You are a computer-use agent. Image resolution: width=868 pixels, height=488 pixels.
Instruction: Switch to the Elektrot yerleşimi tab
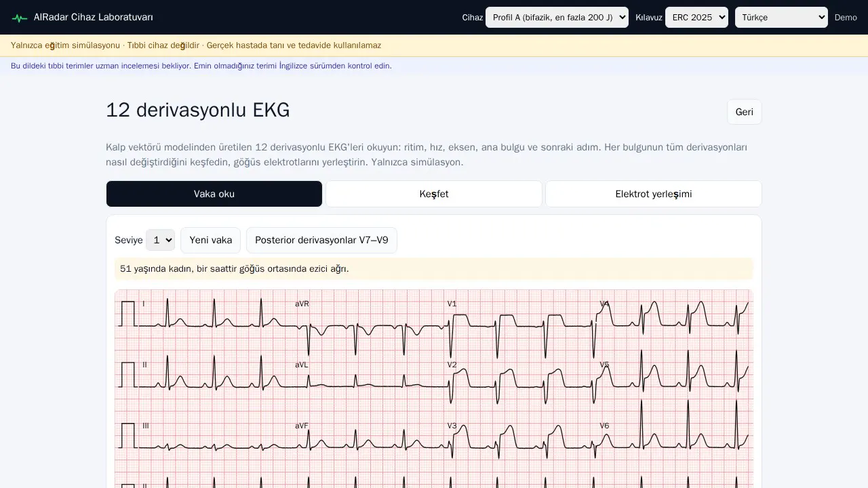click(654, 194)
